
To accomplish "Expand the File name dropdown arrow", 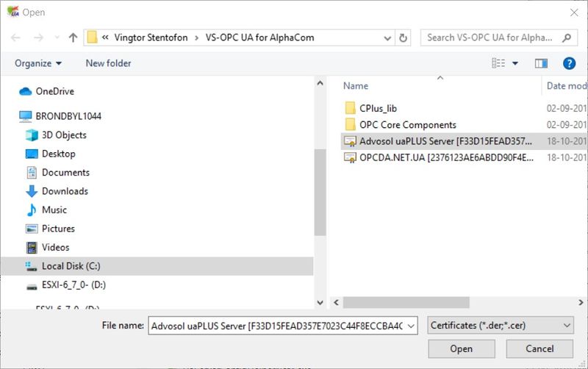I will [411, 325].
